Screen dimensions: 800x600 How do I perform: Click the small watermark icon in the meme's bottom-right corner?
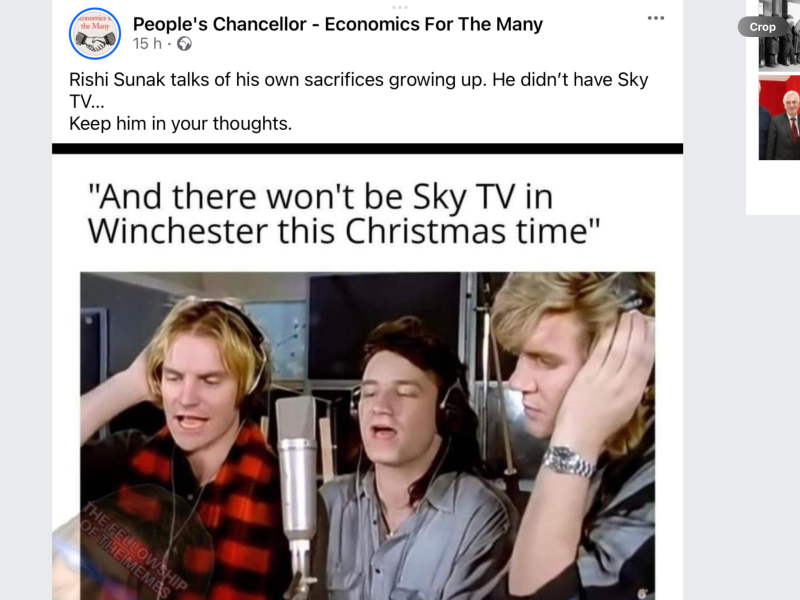click(642, 593)
